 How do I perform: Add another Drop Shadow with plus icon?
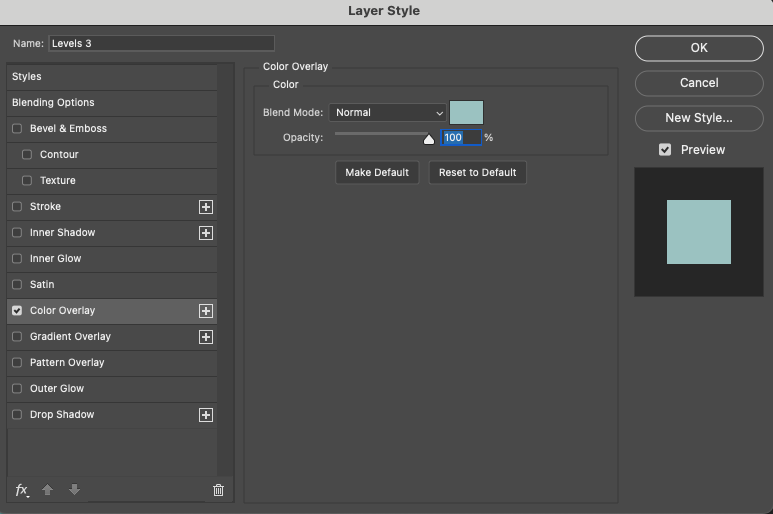click(206, 415)
